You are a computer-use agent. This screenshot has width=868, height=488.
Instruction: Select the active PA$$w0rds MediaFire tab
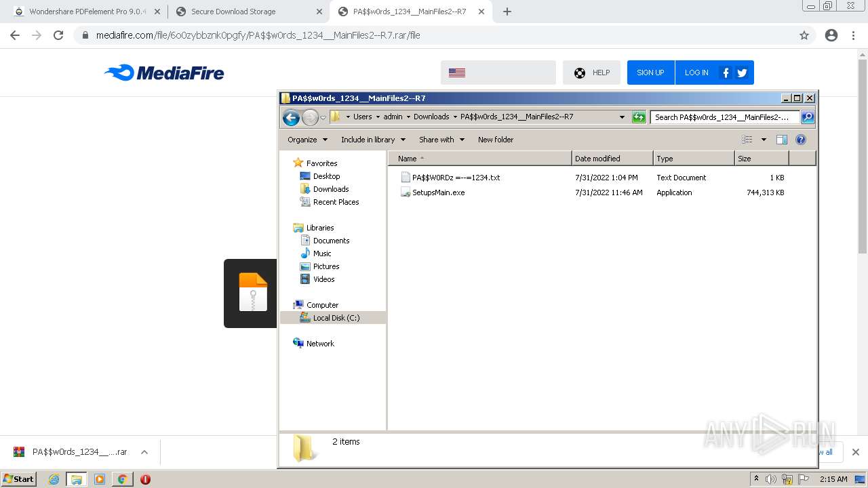412,12
